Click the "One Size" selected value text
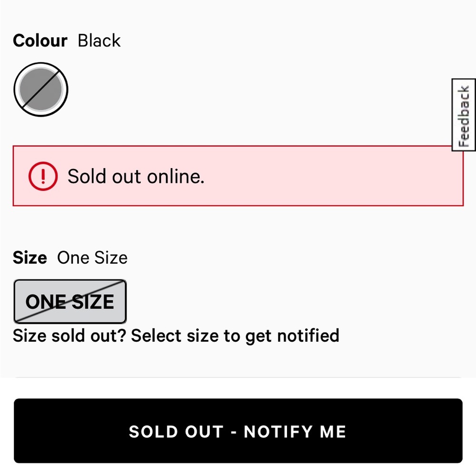The height and width of the screenshot is (476, 476). tap(92, 258)
